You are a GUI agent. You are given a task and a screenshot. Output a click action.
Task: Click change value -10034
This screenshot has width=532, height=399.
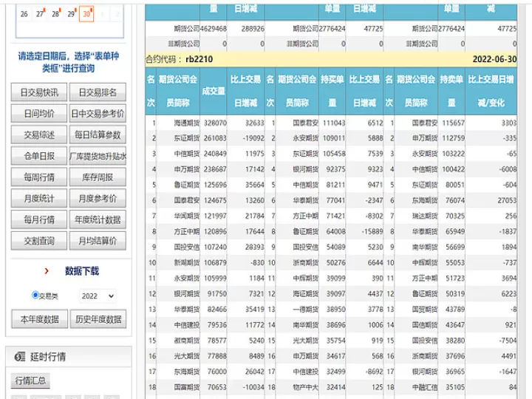pos(253,387)
